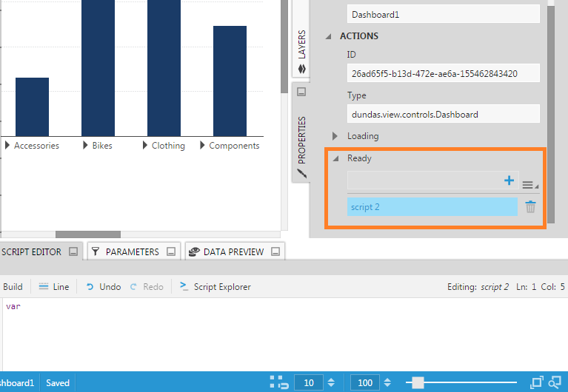
Task: Click the Saved status label
Action: (58, 382)
